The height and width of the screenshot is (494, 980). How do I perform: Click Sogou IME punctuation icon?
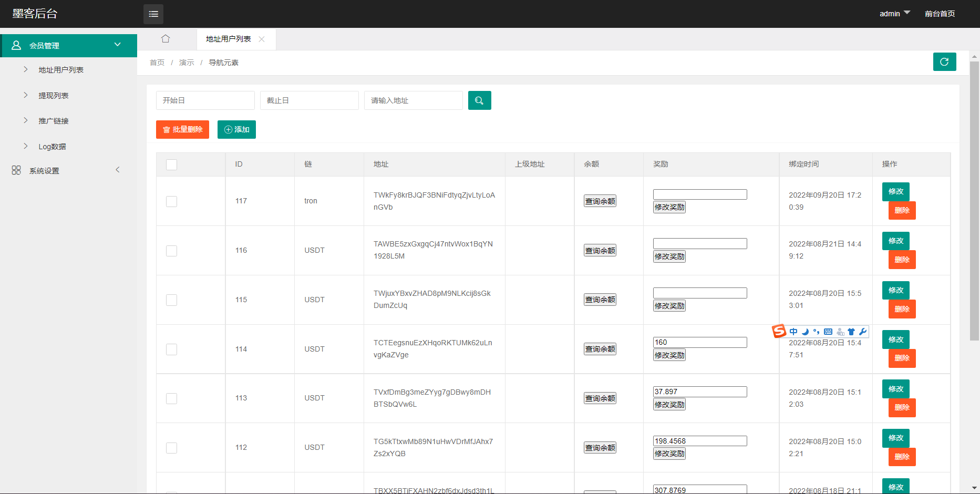(x=817, y=332)
